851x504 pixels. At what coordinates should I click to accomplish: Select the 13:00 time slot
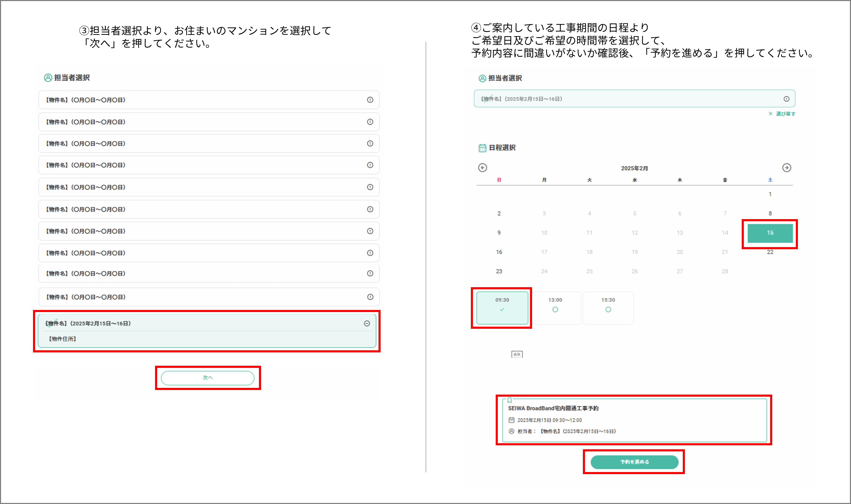[555, 308]
